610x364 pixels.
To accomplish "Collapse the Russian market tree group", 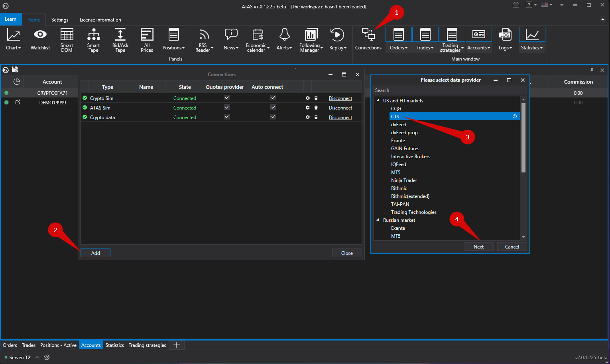I will [378, 220].
